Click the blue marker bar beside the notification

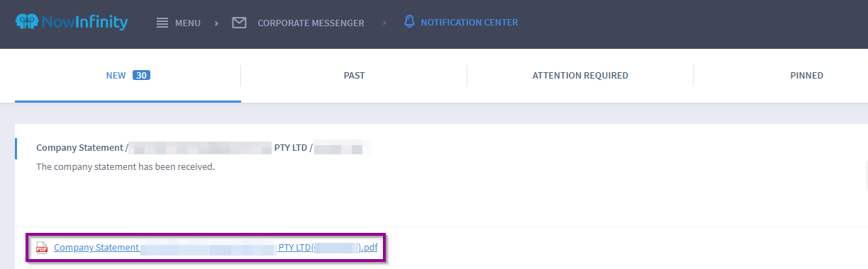pos(16,149)
